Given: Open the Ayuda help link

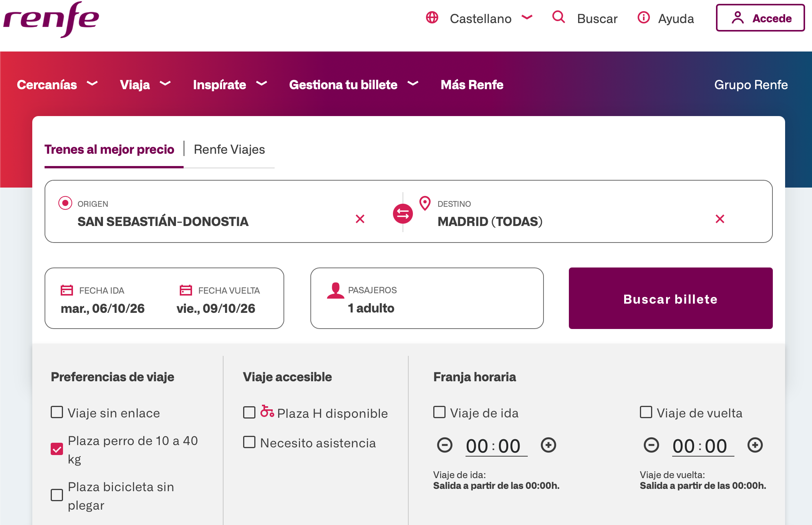Looking at the screenshot, I should [x=676, y=18].
